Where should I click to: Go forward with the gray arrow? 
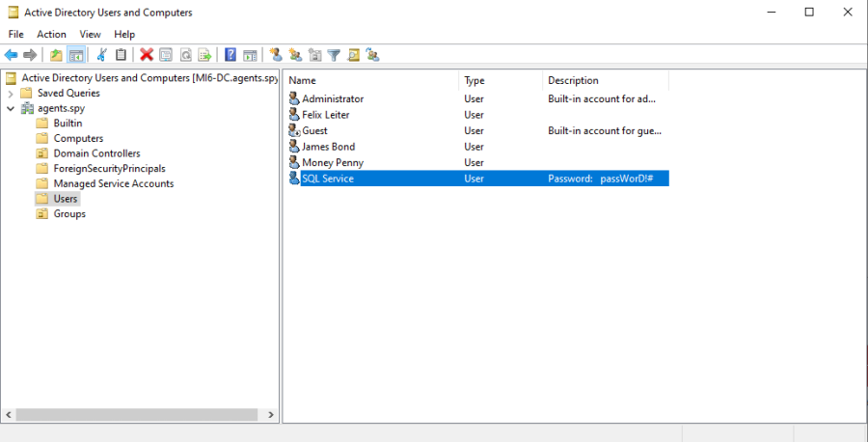click(30, 55)
